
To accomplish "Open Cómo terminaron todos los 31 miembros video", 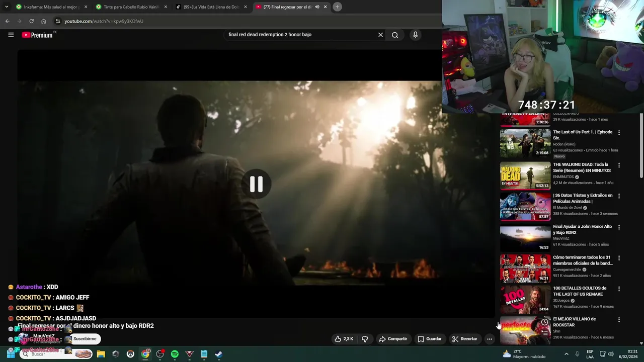I will pyautogui.click(x=525, y=268).
